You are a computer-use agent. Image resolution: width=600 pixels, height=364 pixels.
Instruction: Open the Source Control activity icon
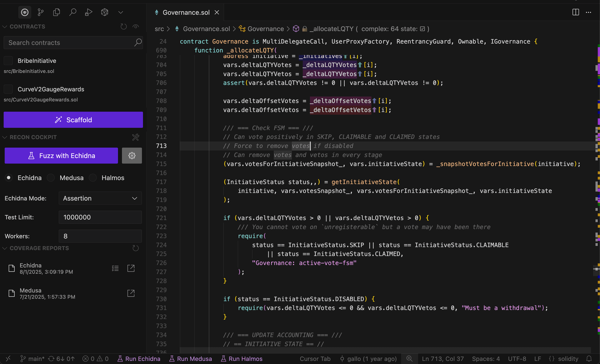pos(41,12)
